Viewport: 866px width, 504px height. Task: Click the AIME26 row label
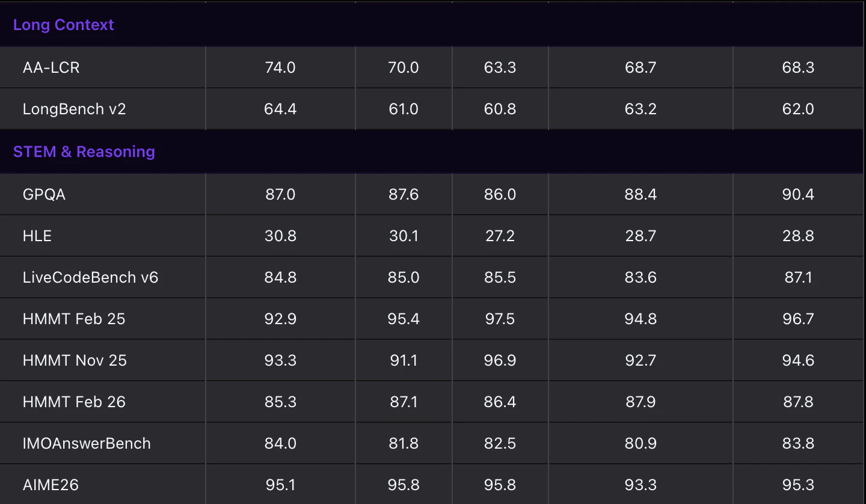click(51, 485)
